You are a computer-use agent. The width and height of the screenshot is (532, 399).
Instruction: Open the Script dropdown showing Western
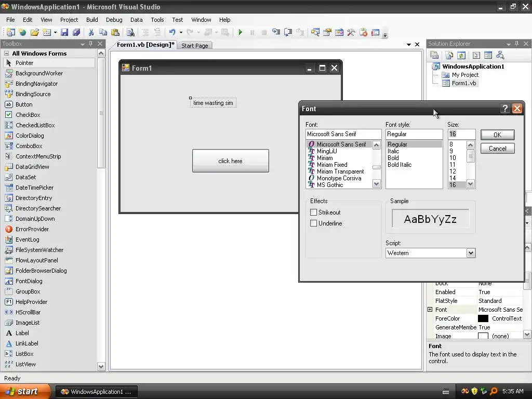click(x=471, y=253)
